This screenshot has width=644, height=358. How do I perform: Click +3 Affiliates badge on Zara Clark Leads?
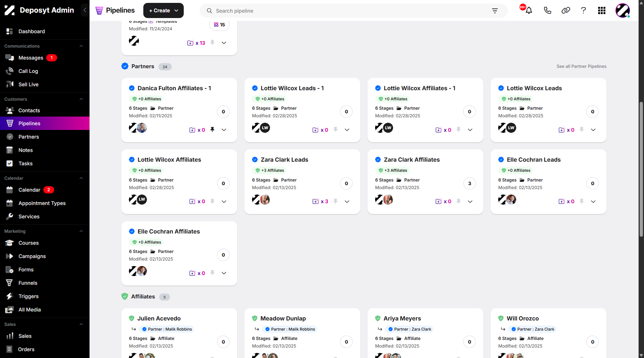(x=269, y=170)
